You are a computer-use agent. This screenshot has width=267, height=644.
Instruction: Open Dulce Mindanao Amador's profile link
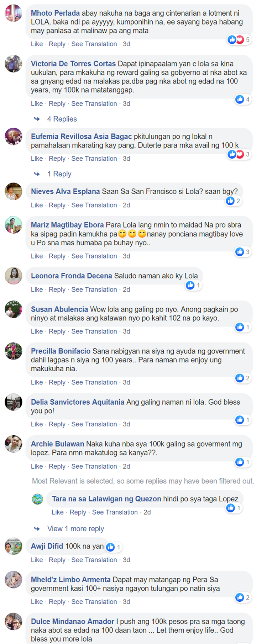pyautogui.click(x=73, y=622)
